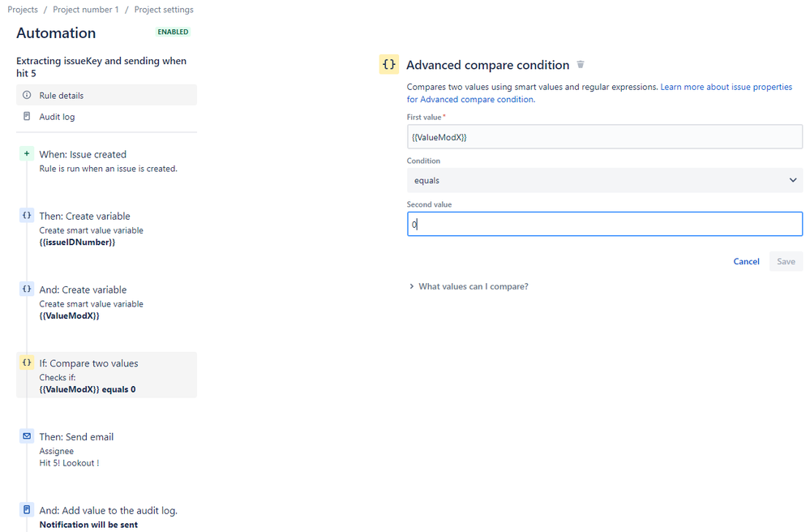Open Learn more about issue properties link
This screenshot has width=810, height=532.
pyautogui.click(x=599, y=93)
